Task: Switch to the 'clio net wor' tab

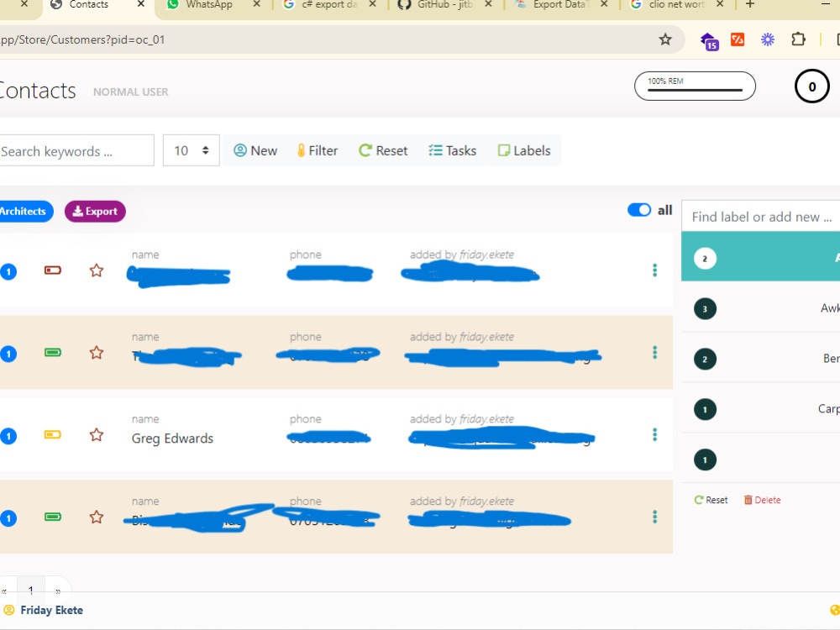Action: point(676,5)
